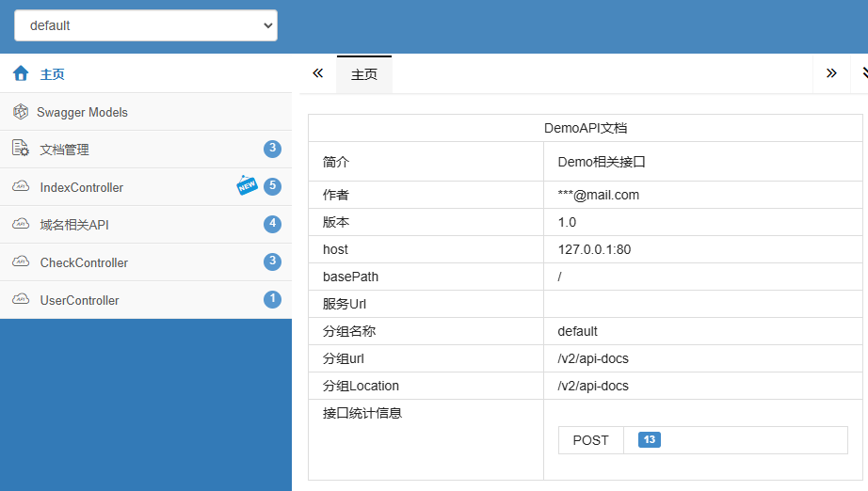Click the POST count badge showing 13

(650, 439)
